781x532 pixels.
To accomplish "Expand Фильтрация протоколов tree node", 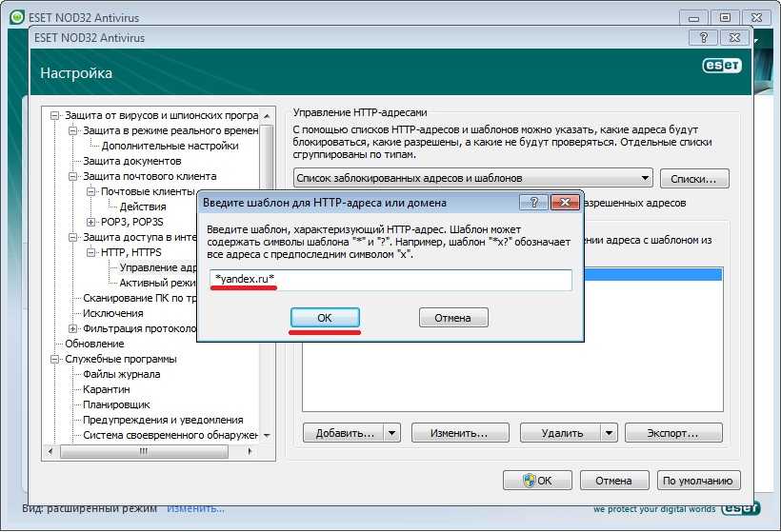I will coord(73,328).
